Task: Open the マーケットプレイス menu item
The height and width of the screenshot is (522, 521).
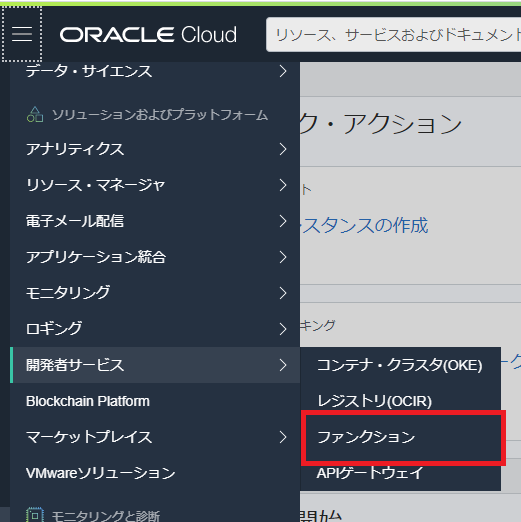Action: (x=155, y=437)
